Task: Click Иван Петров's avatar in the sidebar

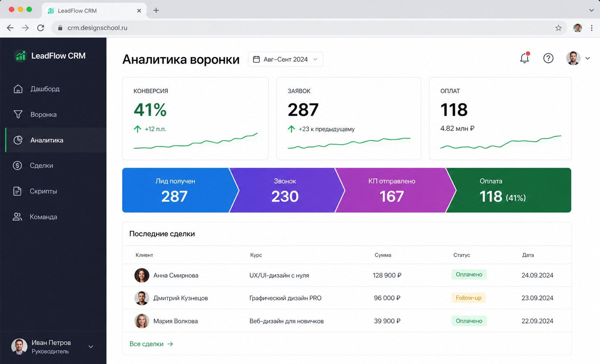Action: coord(19,346)
